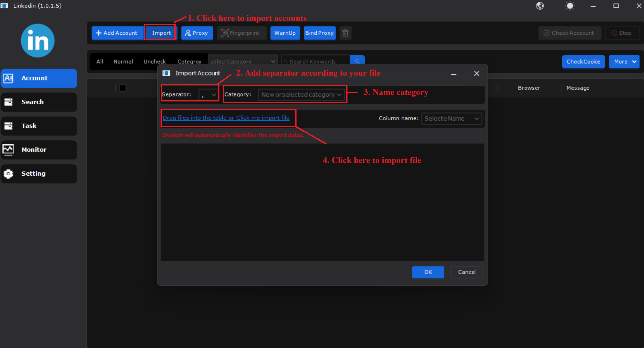Switch to the Uncheck filter tab

click(155, 62)
